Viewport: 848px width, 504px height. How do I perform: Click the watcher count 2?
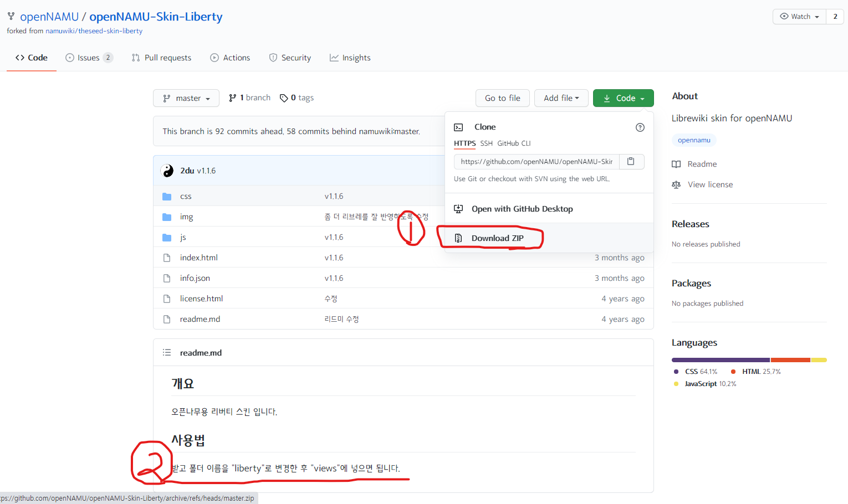coord(835,17)
